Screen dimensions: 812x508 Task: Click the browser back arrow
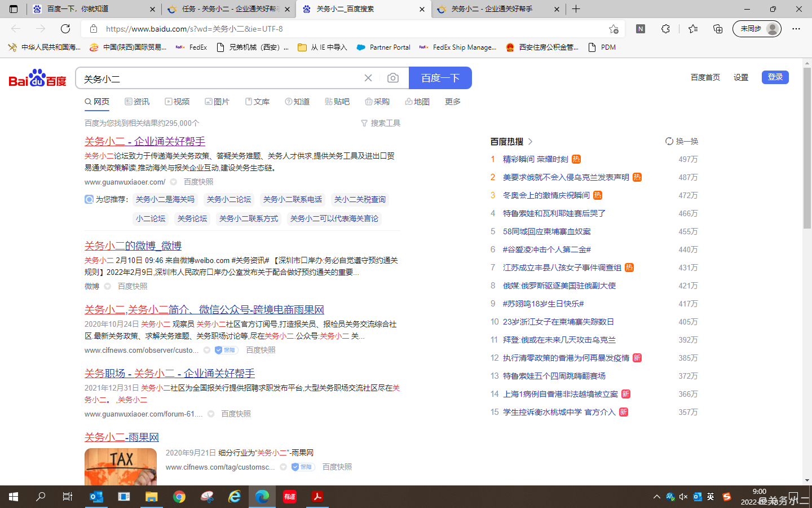16,29
